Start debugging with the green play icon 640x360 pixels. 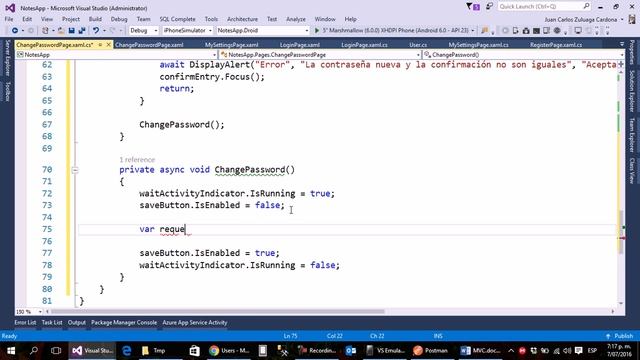point(317,30)
